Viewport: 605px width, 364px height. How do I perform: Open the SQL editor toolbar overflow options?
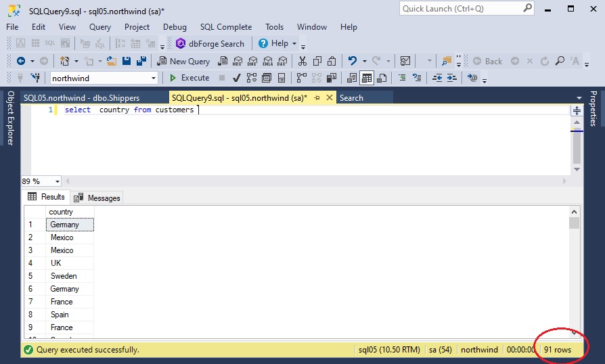click(x=485, y=81)
